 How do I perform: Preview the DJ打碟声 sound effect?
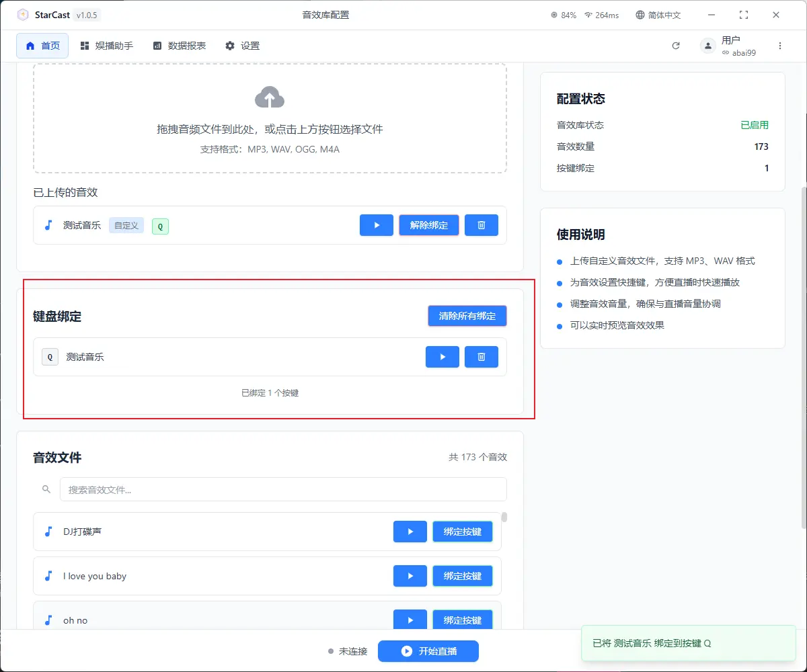(410, 532)
